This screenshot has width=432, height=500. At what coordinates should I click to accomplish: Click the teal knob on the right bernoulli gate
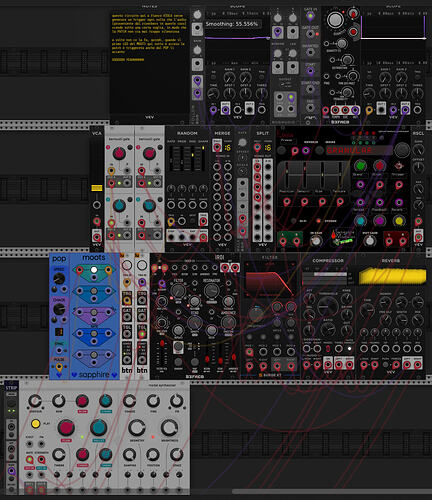(x=149, y=206)
